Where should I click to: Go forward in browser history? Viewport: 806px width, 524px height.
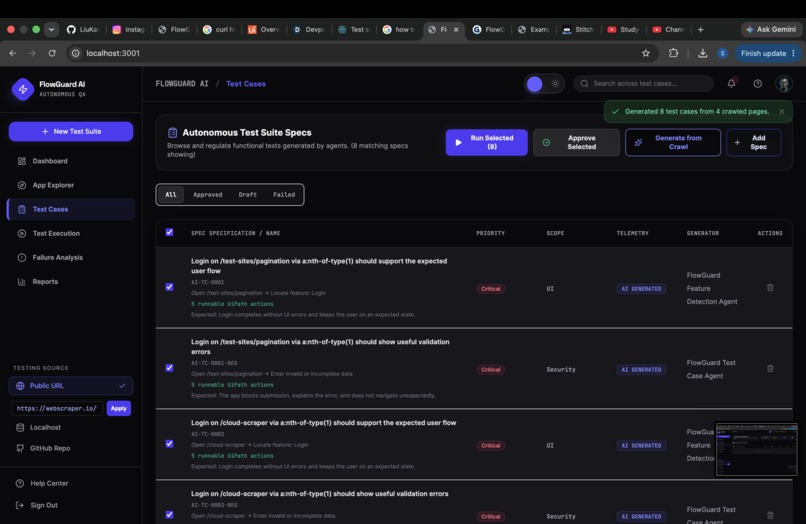[32, 53]
